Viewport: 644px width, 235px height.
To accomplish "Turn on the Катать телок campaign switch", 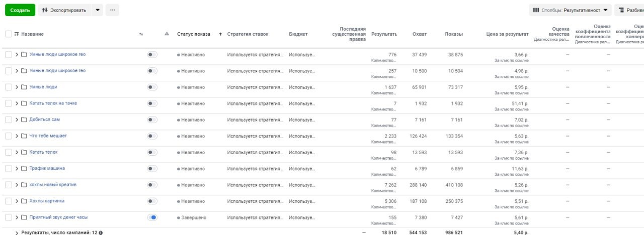I will (x=152, y=152).
